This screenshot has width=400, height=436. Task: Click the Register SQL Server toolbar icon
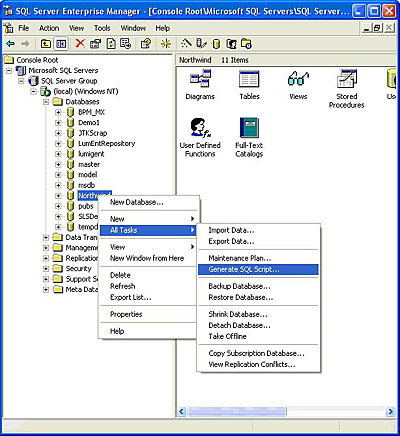(201, 44)
